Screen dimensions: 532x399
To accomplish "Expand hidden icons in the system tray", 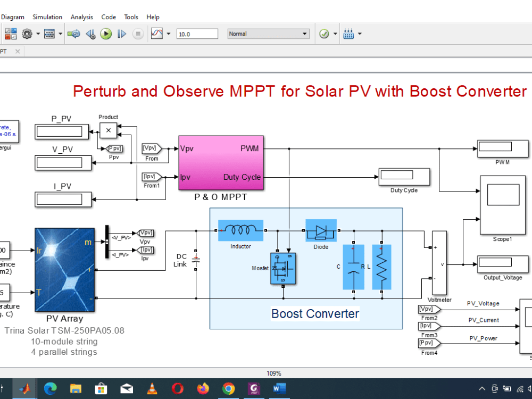I will click(x=482, y=388).
